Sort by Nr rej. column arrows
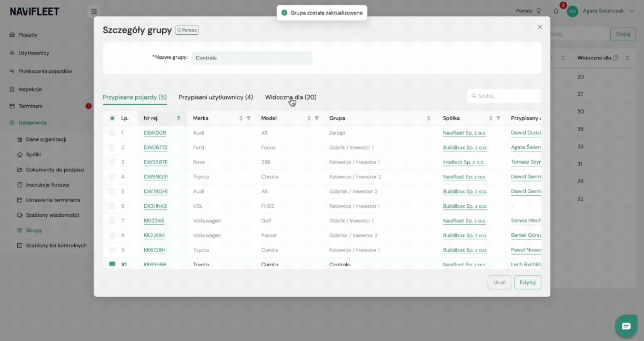 tap(178, 118)
